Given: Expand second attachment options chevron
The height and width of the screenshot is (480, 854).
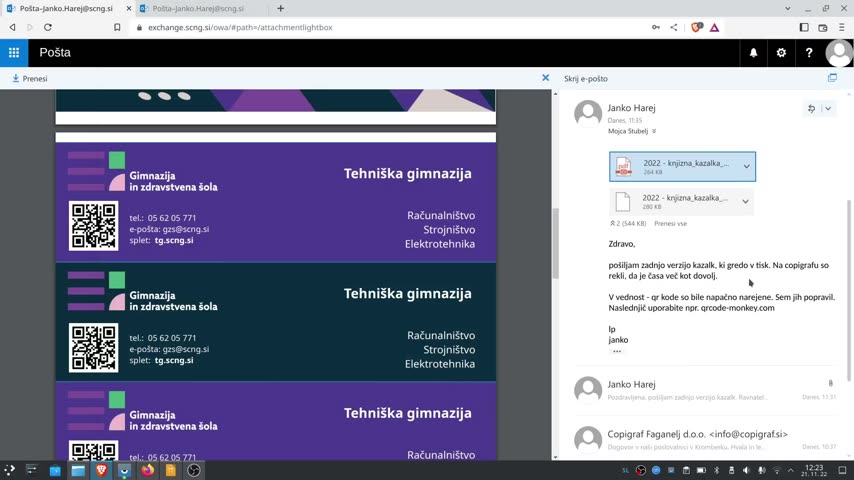Looking at the screenshot, I should pos(746,202).
